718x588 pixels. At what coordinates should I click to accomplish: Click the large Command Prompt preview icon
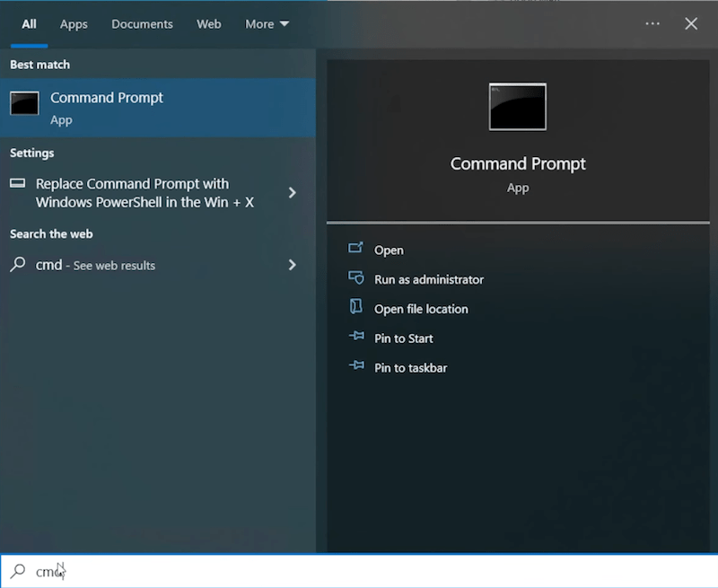(518, 107)
